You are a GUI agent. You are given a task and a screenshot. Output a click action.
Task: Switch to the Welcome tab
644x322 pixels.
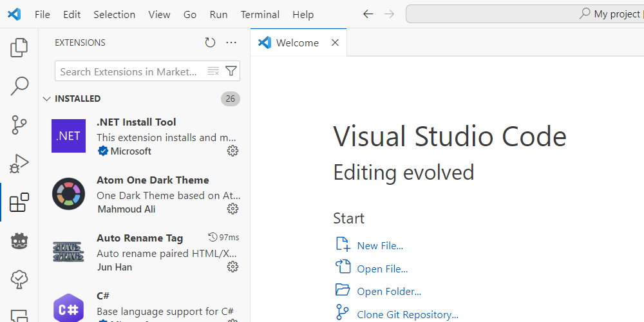pos(297,43)
